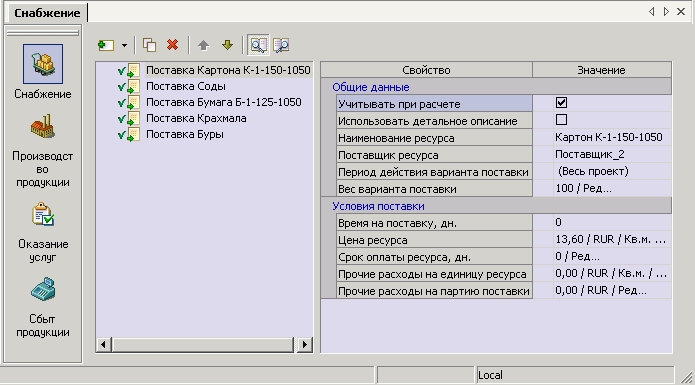Click the list's left scroll arrow
The height and width of the screenshot is (385, 695).
click(104, 344)
